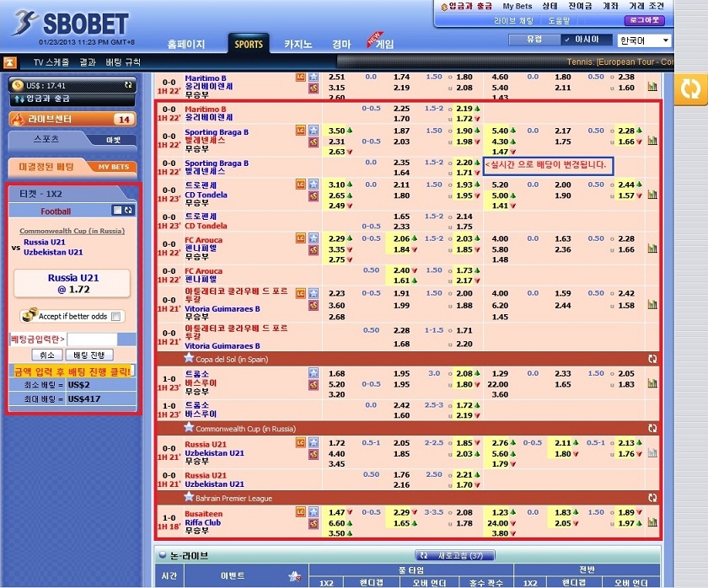
Task: Open the TV 스케줄 menu item
Action: coord(51,62)
